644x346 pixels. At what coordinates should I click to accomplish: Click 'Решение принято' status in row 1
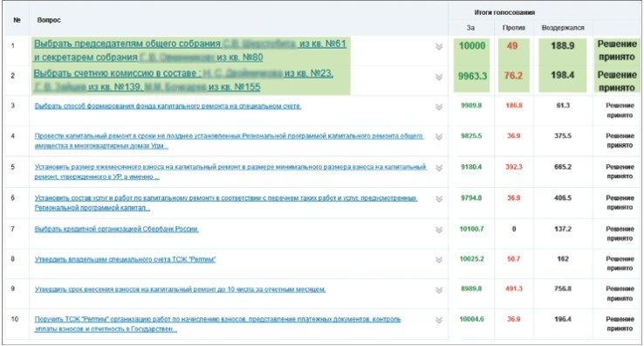[617, 50]
